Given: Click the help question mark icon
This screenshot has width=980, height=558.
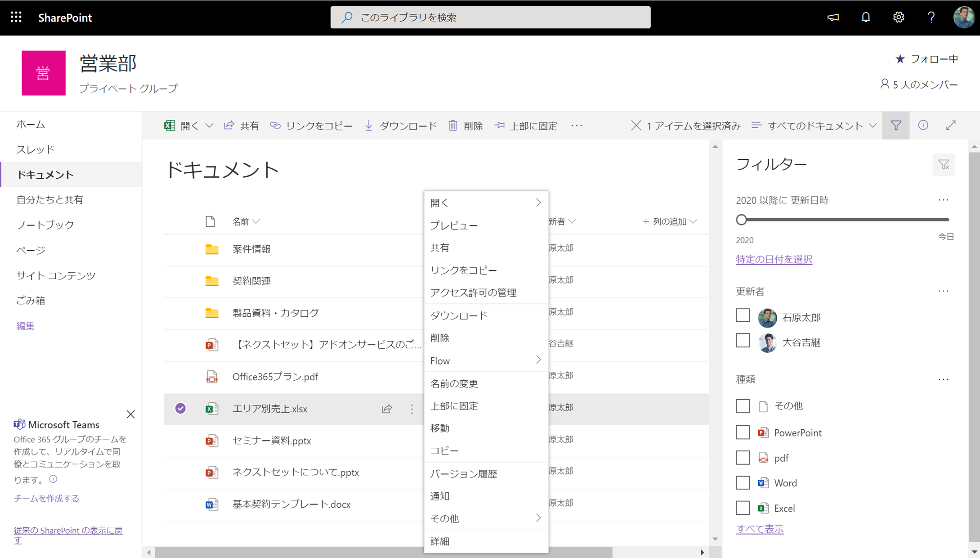Looking at the screenshot, I should coord(931,17).
